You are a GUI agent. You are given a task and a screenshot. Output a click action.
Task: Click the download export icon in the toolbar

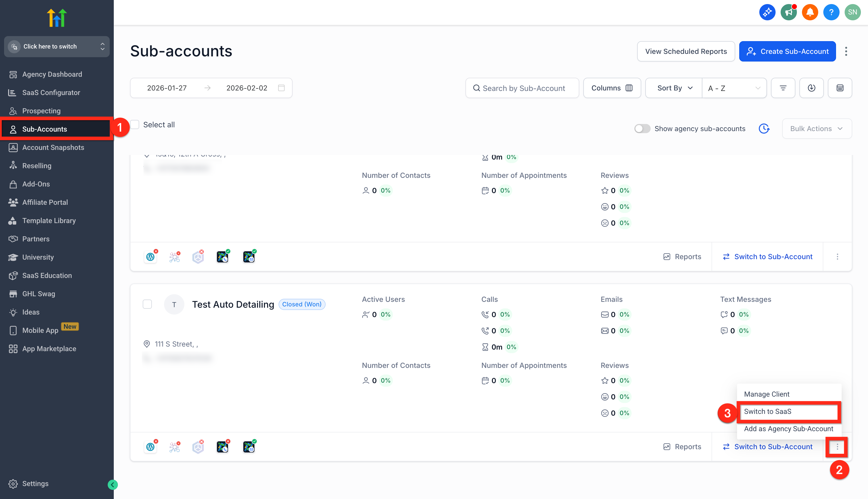[811, 88]
